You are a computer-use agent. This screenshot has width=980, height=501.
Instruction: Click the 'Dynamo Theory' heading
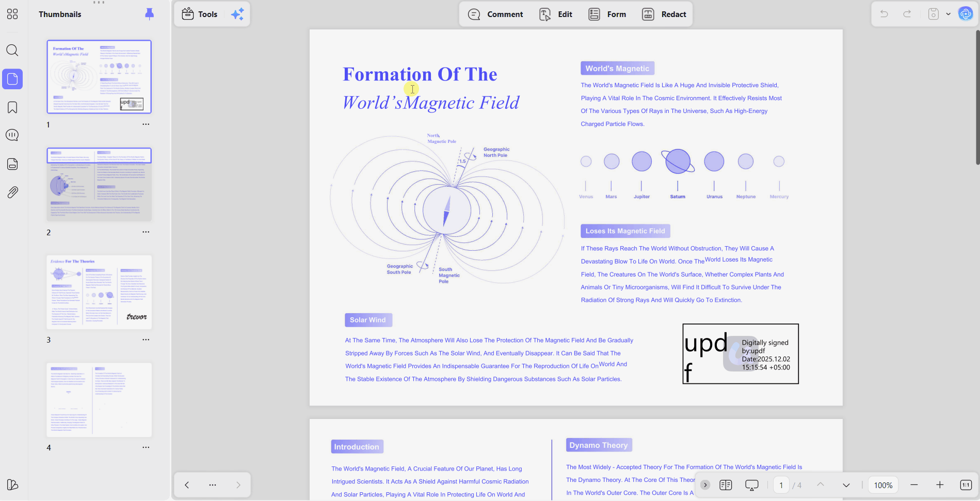(599, 445)
